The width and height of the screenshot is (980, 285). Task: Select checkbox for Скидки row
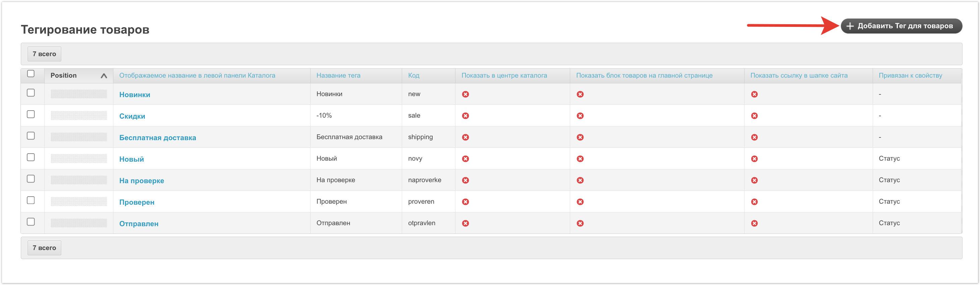[31, 114]
